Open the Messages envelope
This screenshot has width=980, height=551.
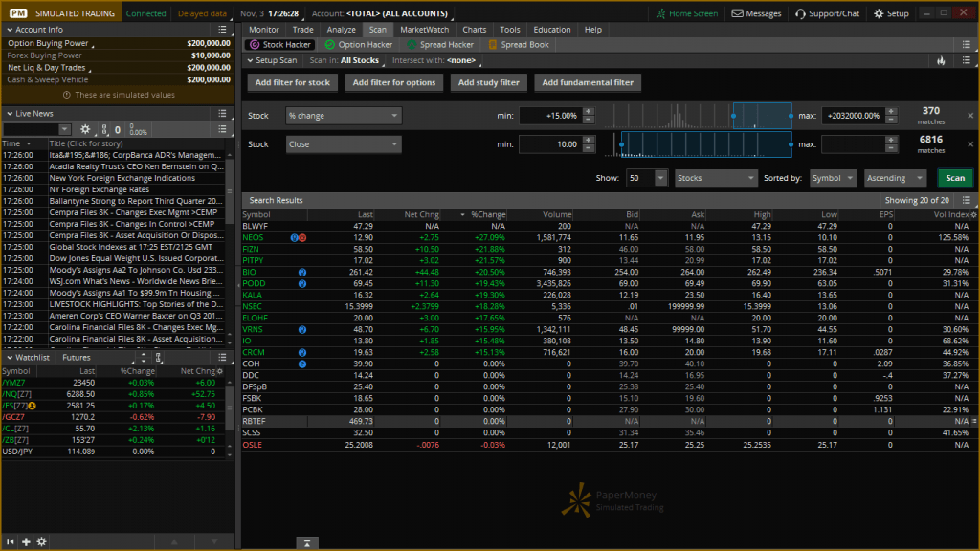756,13
